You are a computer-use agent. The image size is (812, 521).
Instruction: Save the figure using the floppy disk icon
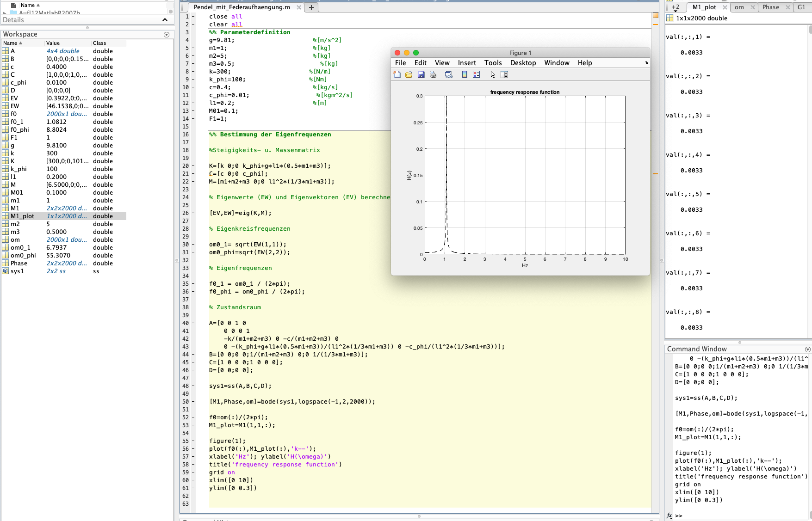coord(421,74)
